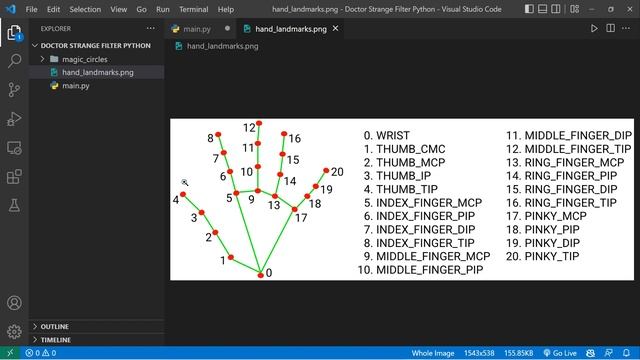Expand the magic_circles folder
Image resolution: width=640 pixels, height=360 pixels.
96,59
